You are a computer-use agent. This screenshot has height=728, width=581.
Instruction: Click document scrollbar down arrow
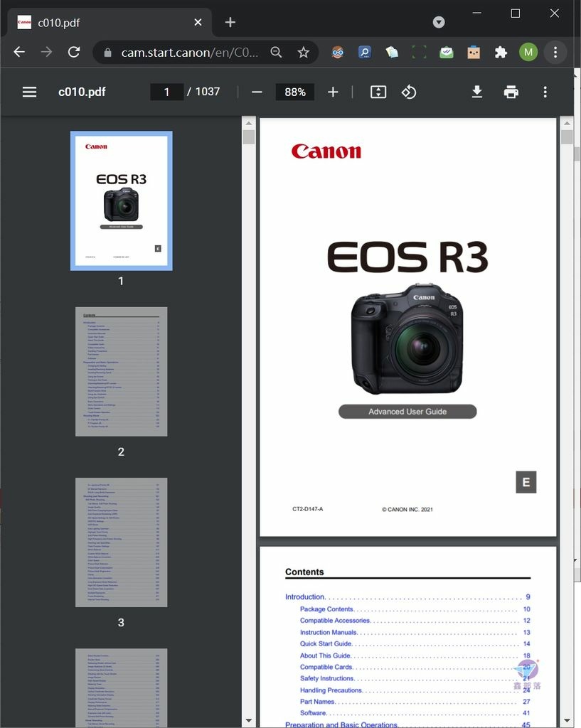click(x=567, y=721)
